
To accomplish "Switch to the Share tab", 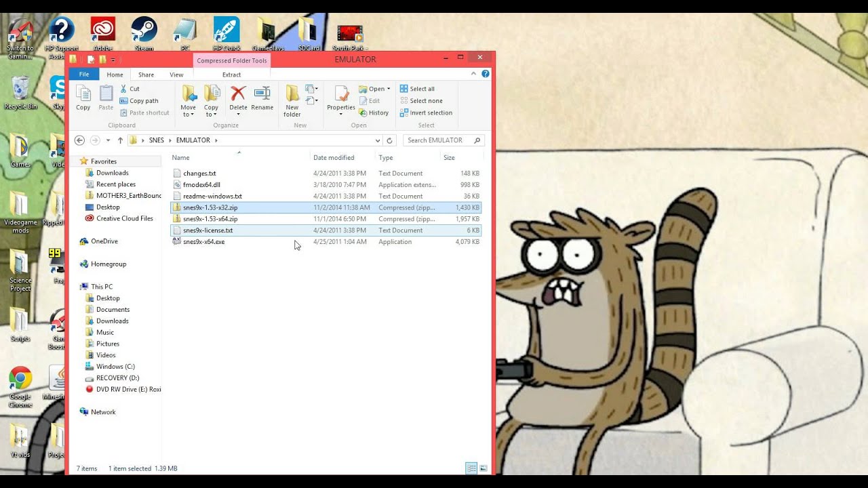I will point(146,75).
